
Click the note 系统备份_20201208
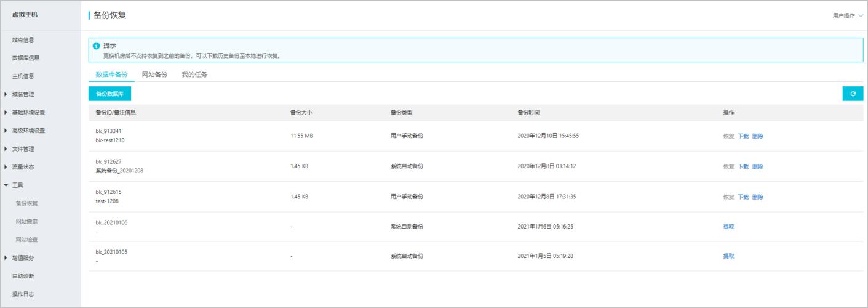click(120, 171)
